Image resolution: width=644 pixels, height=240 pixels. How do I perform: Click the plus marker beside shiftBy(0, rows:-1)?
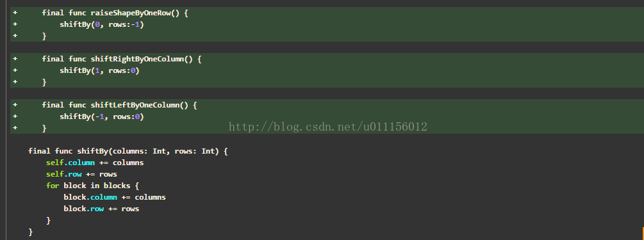pyautogui.click(x=15, y=24)
